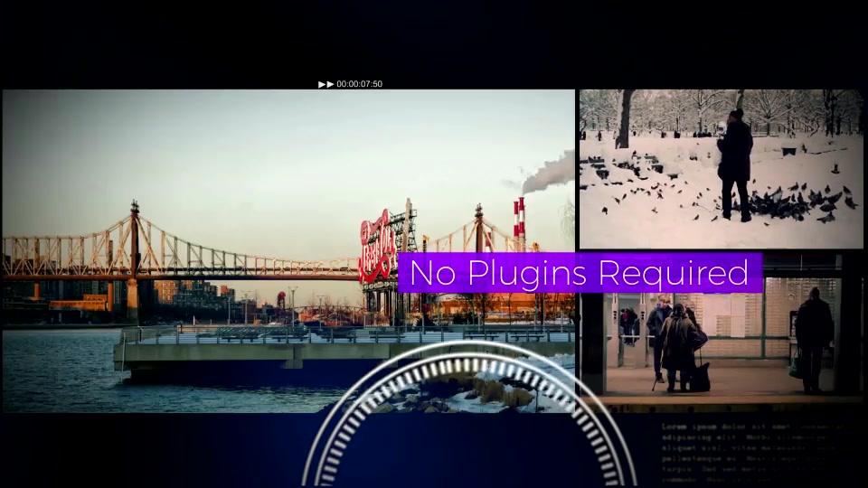Click the fast-forward indicator beside the timecode
The width and height of the screenshot is (868, 488).
tap(326, 84)
